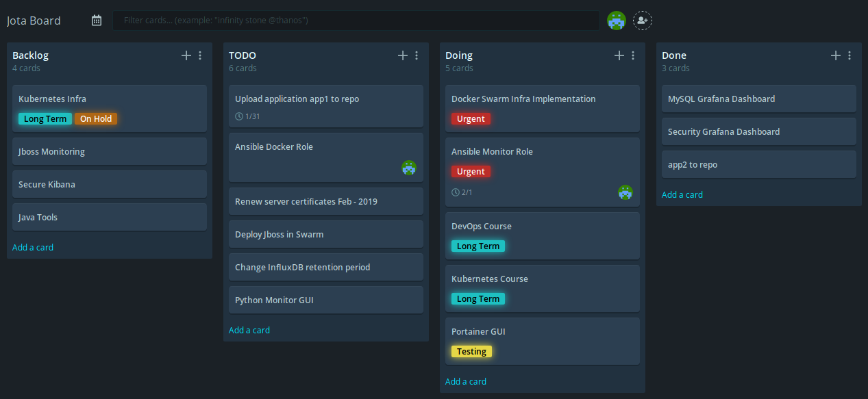The image size is (868, 399).
Task: Click Add a card in Done
Action: click(682, 194)
